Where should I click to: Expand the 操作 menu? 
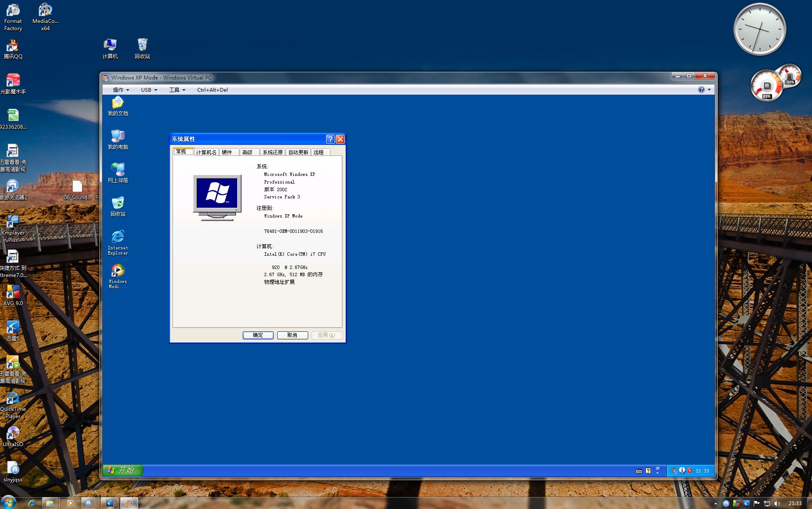coord(121,90)
